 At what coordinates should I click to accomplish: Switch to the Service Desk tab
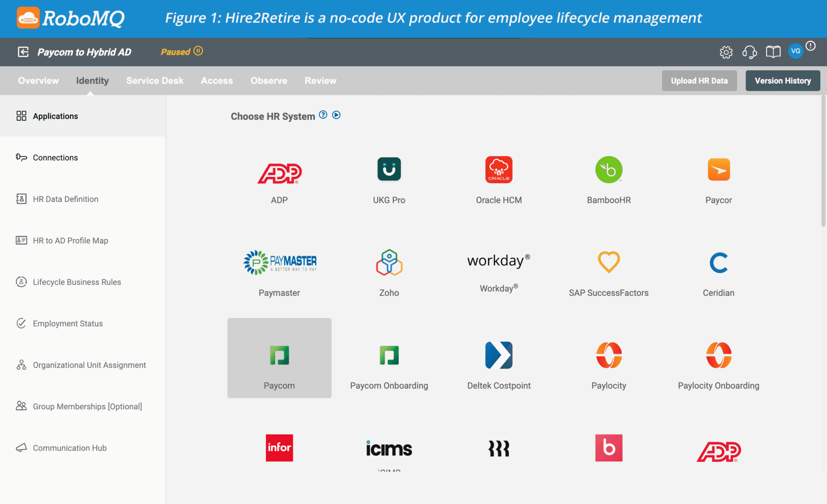coord(155,81)
